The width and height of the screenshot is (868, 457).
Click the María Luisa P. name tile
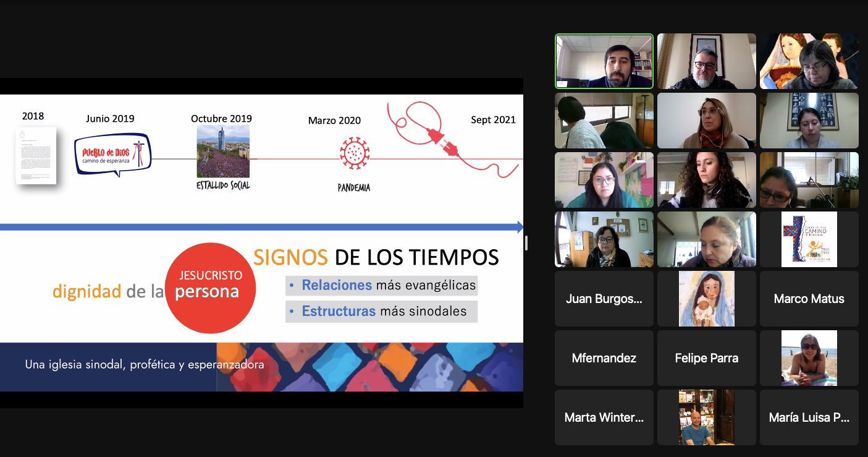[809, 417]
